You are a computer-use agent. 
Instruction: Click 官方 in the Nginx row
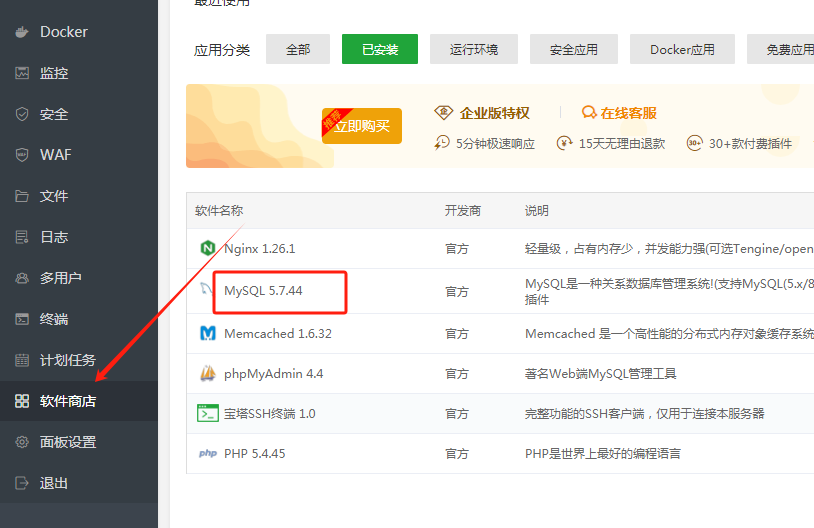[x=457, y=249]
